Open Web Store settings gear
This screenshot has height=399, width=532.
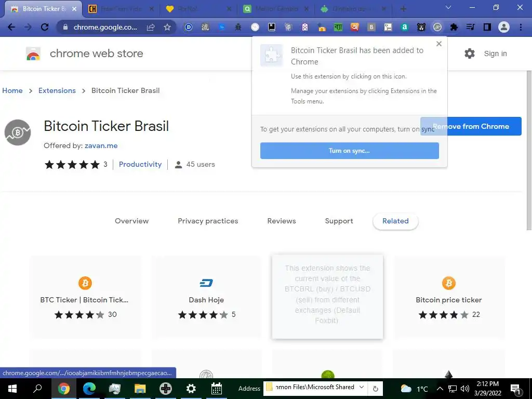point(470,54)
